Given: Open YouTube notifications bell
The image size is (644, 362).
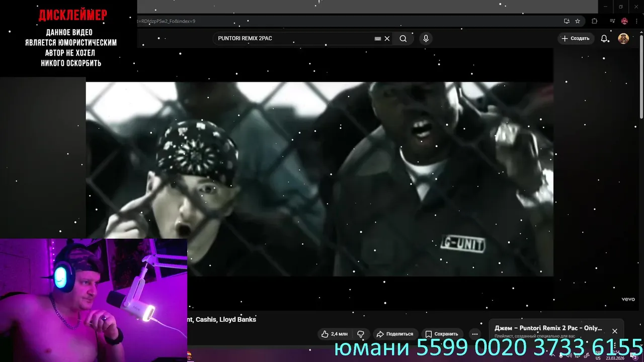Looking at the screenshot, I should click(x=604, y=39).
